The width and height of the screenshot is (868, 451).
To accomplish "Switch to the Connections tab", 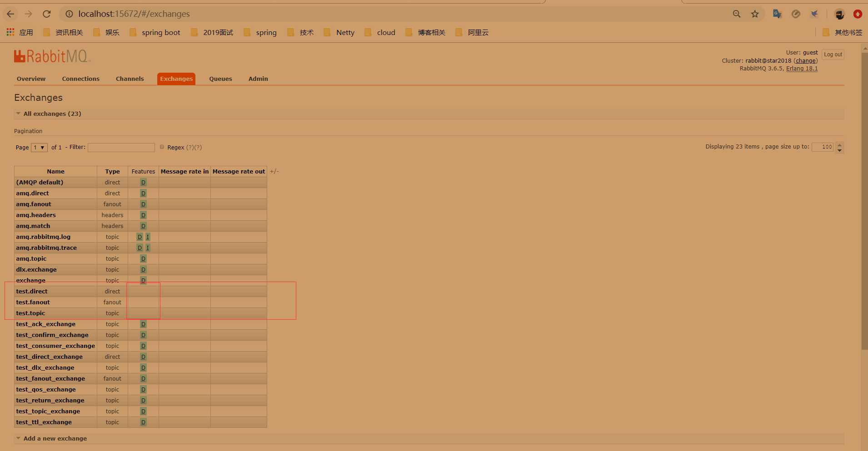I will point(81,79).
